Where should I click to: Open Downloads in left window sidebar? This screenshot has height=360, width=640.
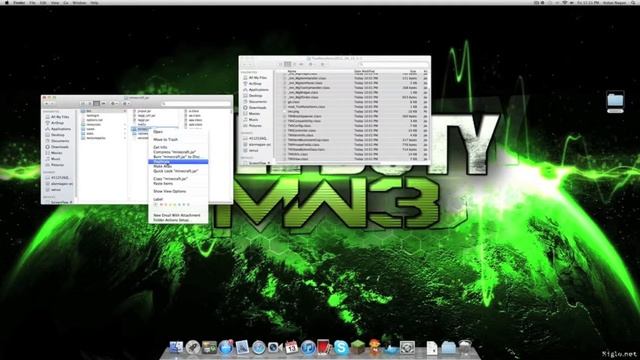60,147
